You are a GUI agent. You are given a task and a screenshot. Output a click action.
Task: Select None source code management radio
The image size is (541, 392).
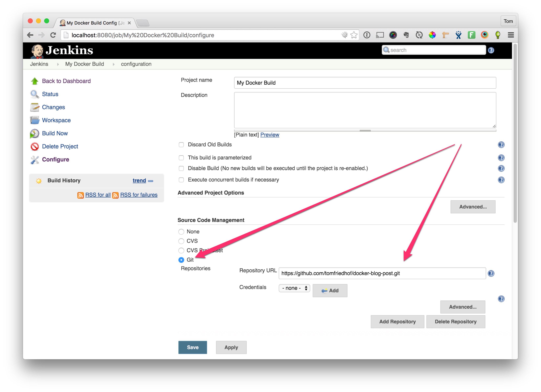(181, 232)
